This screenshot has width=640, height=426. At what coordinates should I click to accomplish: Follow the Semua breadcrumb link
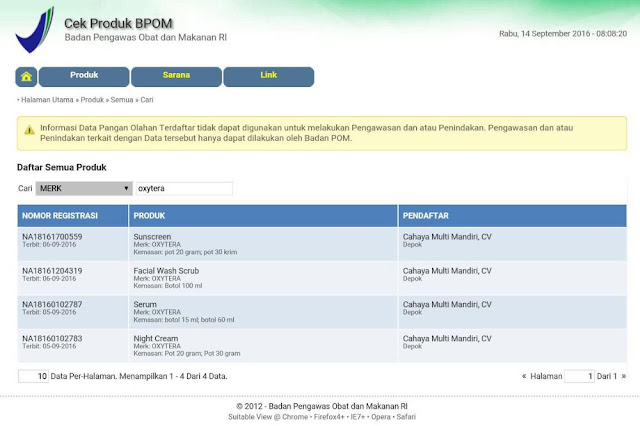[122, 100]
